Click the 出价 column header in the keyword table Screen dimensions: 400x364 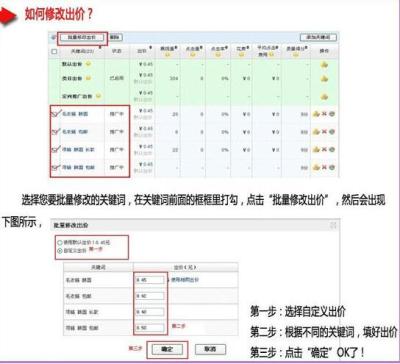[x=143, y=52]
